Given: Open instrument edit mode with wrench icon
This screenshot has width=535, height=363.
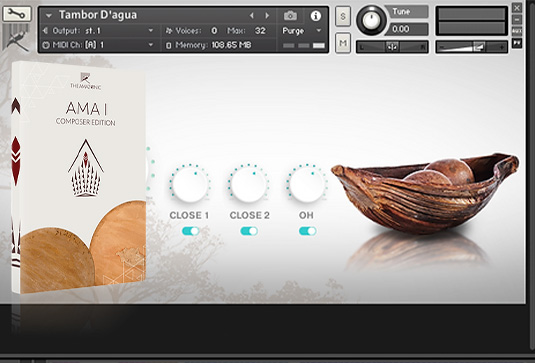Looking at the screenshot, I should (x=17, y=14).
